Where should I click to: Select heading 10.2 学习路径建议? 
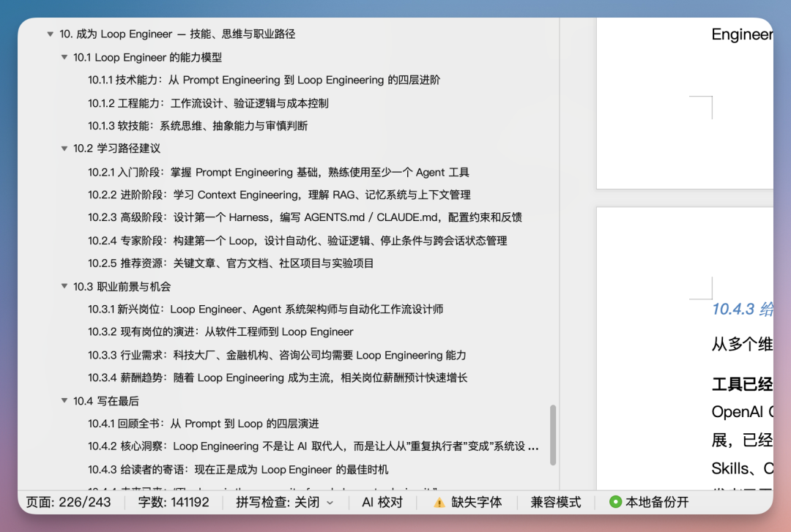click(116, 149)
